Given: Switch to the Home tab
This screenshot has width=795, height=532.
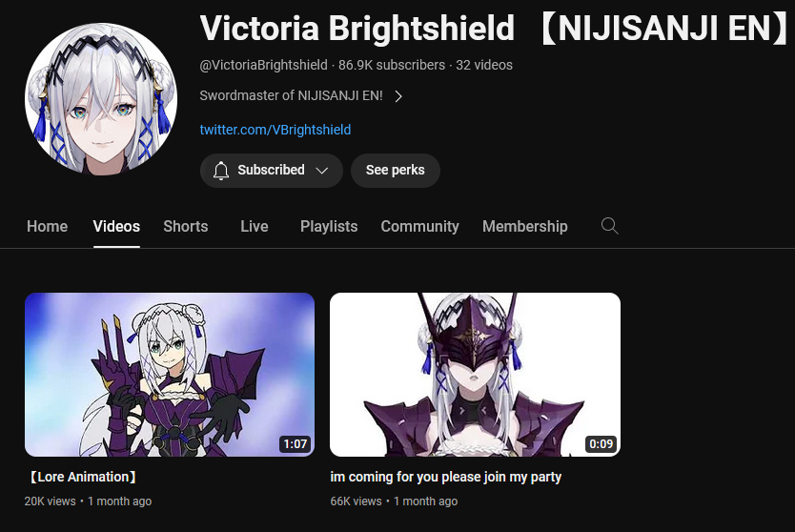Looking at the screenshot, I should click(47, 226).
